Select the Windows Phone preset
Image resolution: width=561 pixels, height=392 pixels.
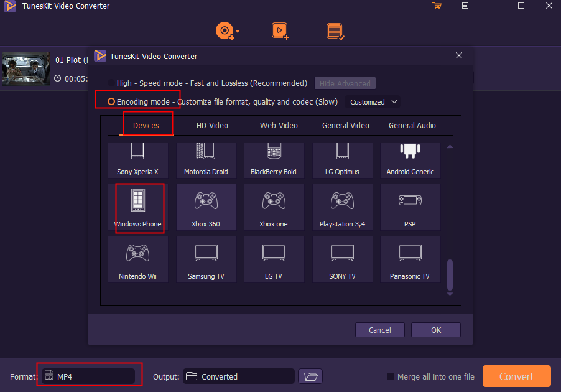pos(137,207)
